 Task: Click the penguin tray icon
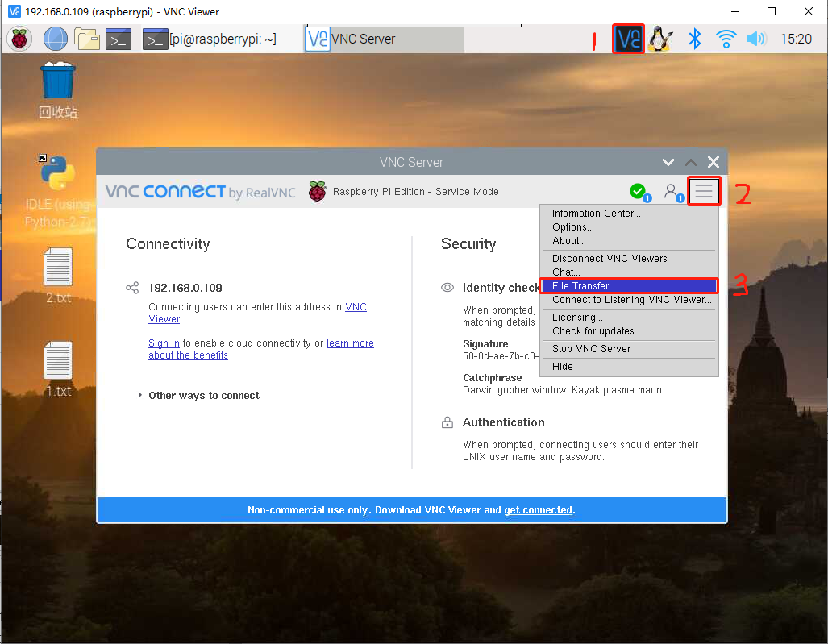click(660, 39)
